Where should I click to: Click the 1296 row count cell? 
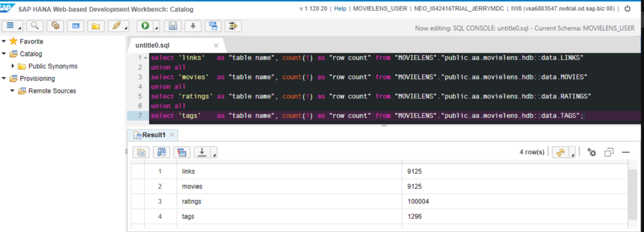(515, 216)
